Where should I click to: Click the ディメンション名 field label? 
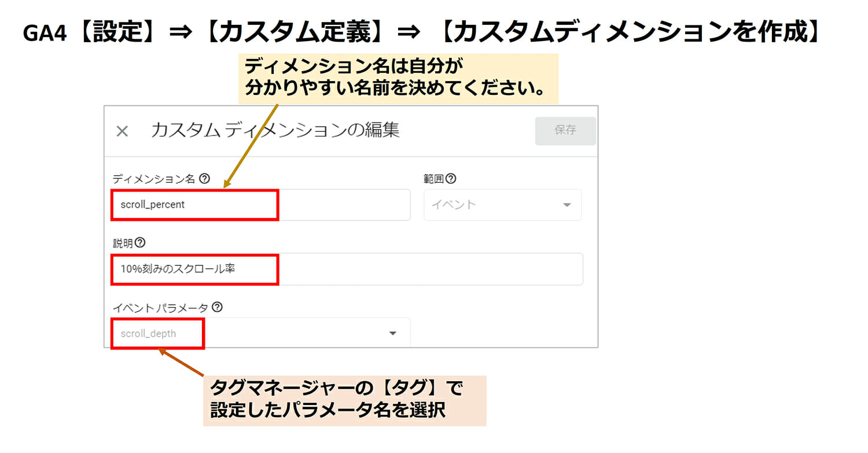[154, 179]
